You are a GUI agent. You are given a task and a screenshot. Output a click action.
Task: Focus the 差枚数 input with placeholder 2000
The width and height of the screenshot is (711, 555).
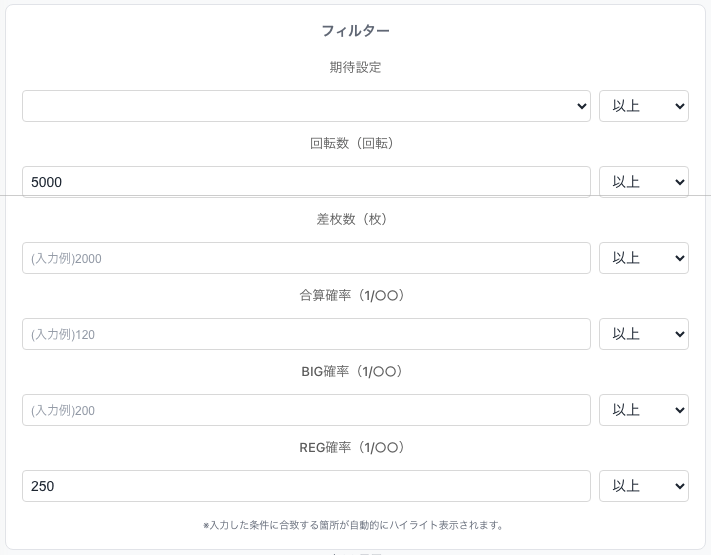pos(306,258)
